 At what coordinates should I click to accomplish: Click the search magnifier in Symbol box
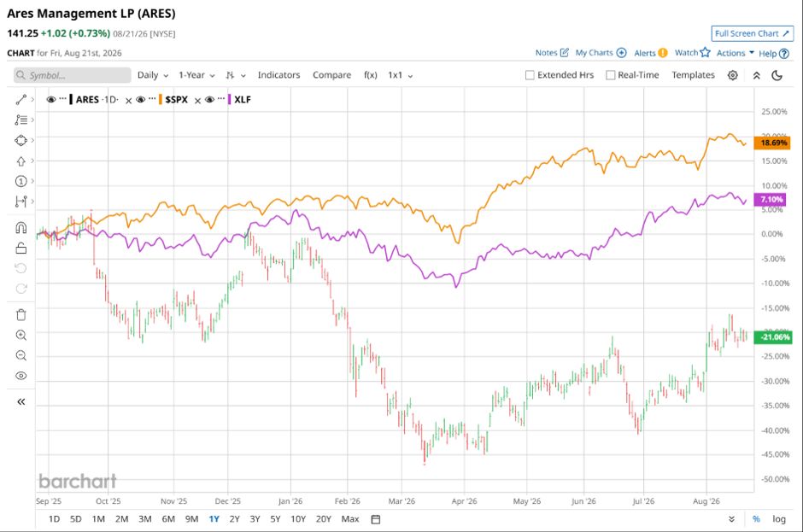pos(21,75)
